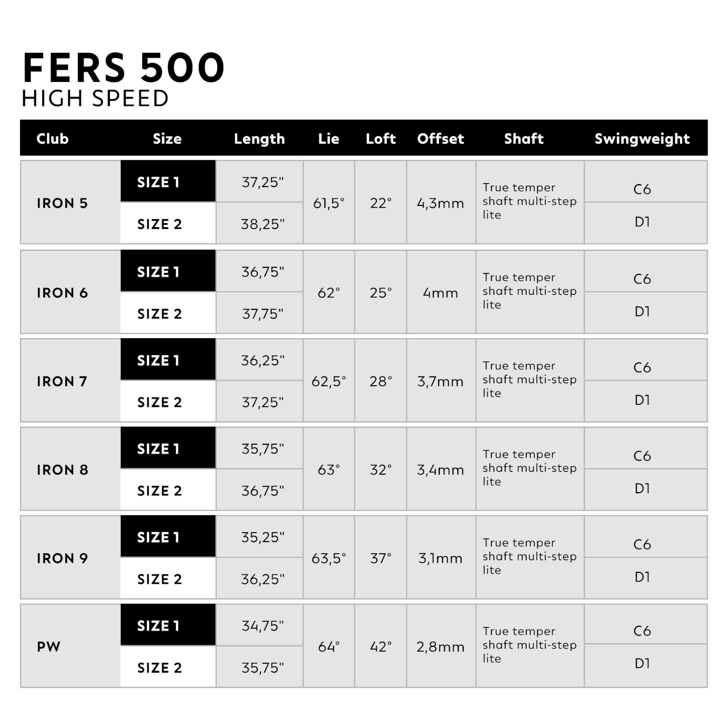Select SIZE 1 in the IRON 8 row

(x=158, y=449)
